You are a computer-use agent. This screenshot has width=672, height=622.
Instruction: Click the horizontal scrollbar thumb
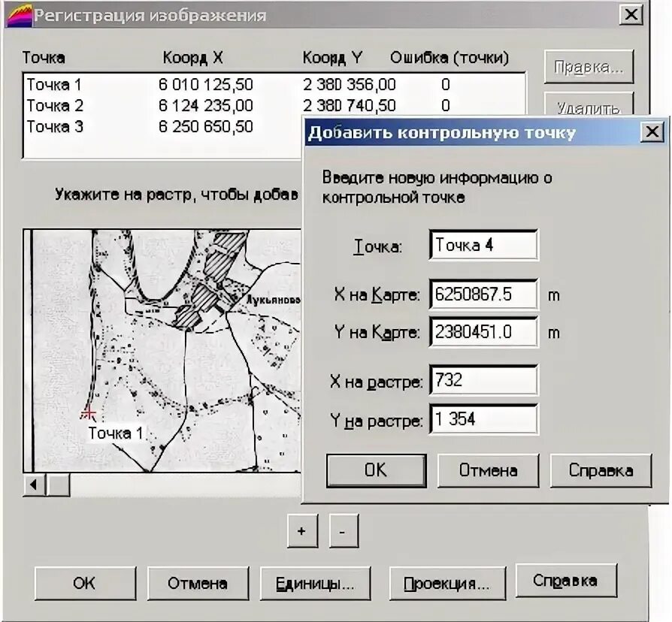click(x=58, y=485)
